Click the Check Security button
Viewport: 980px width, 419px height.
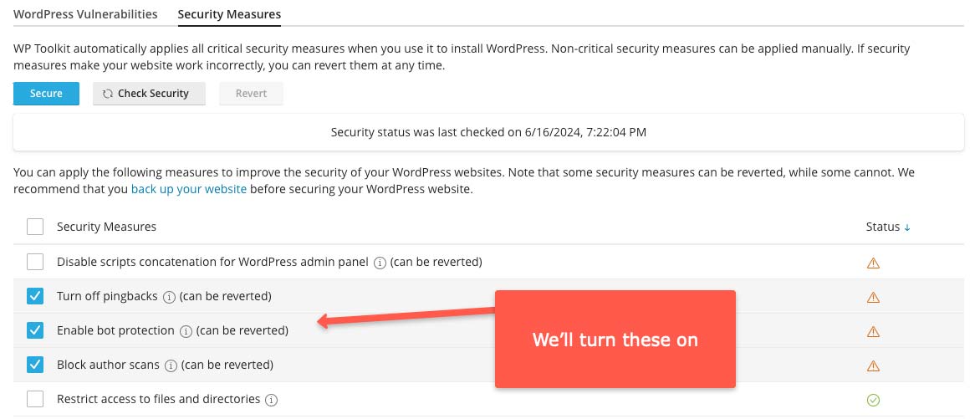(149, 94)
